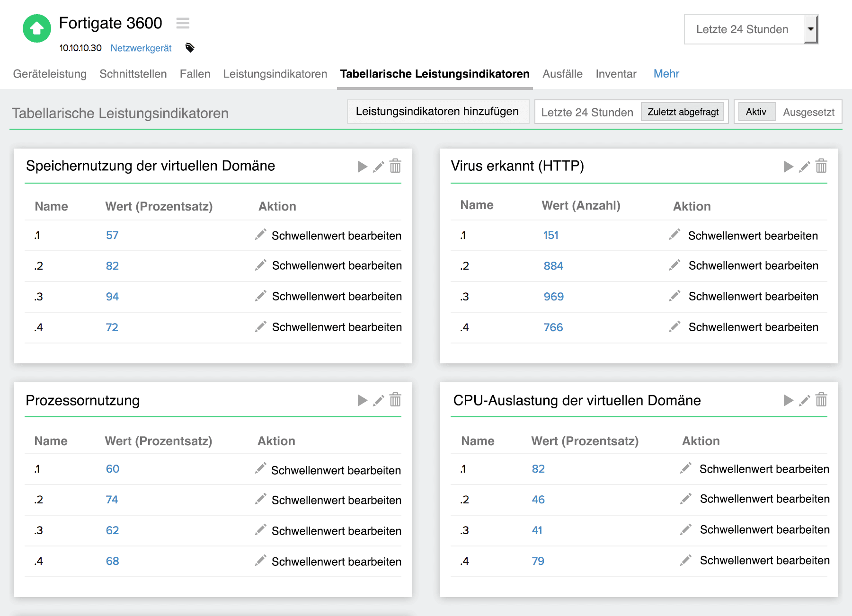The width and height of the screenshot is (852, 616).
Task: Click the green upload status icon beside Fortigate 3600
Action: 37,29
